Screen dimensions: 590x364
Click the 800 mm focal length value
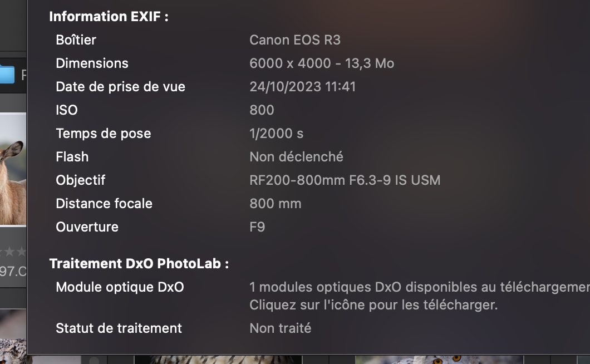click(275, 204)
